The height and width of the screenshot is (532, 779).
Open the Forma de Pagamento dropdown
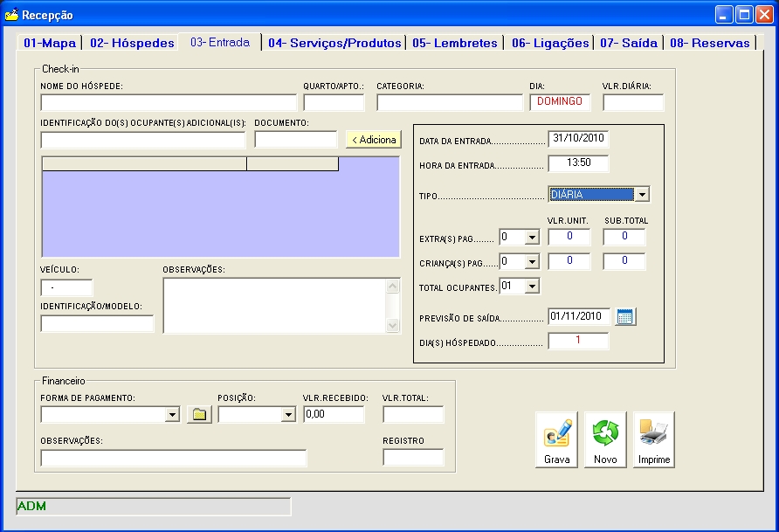click(x=172, y=415)
